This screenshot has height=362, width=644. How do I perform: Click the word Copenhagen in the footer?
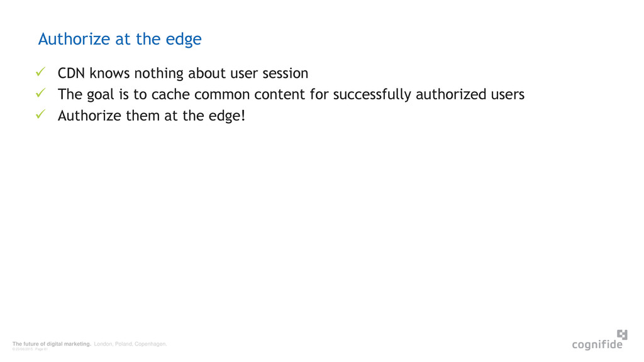coord(151,344)
